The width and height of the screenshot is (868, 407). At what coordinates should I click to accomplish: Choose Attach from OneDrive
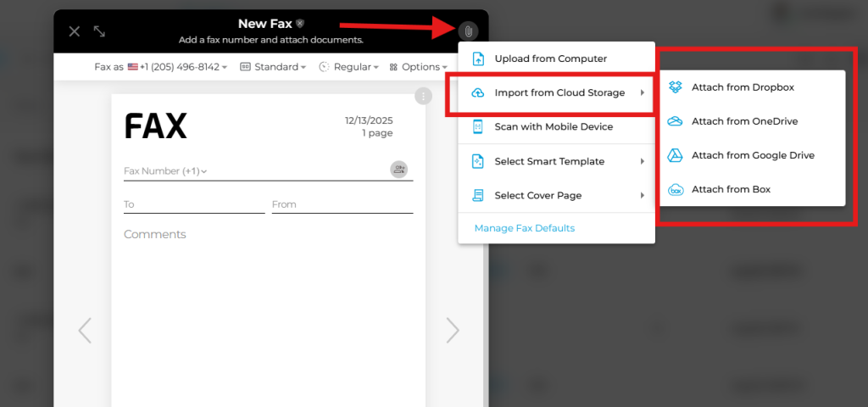pos(753,121)
